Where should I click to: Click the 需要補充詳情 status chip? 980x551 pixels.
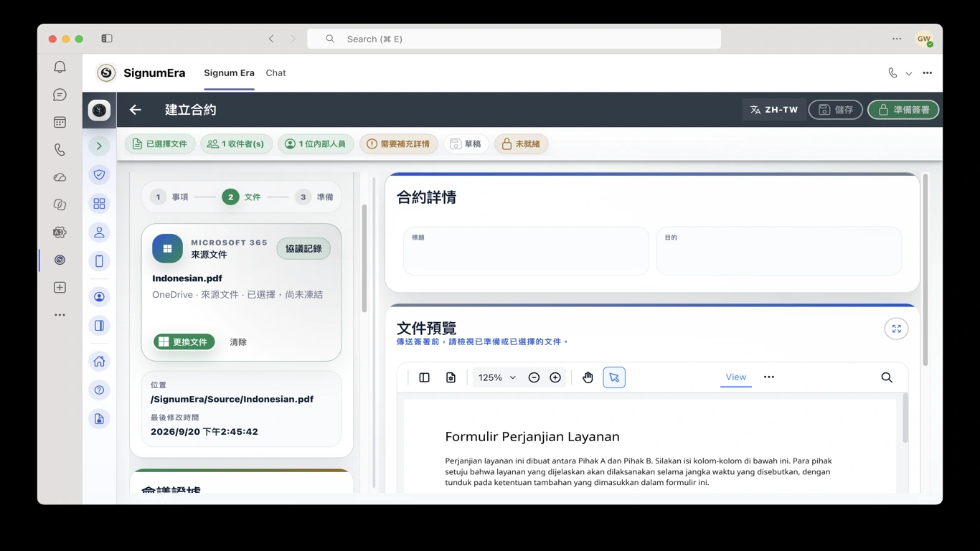(399, 144)
